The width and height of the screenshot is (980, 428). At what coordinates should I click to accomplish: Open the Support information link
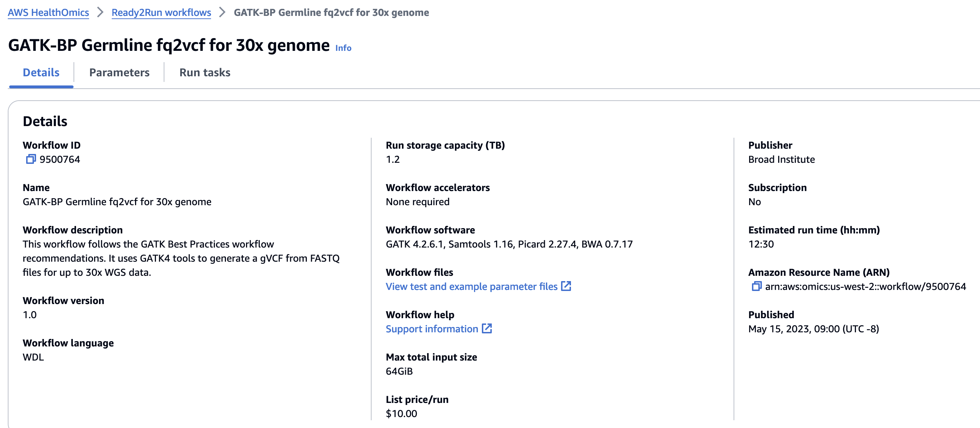[432, 329]
